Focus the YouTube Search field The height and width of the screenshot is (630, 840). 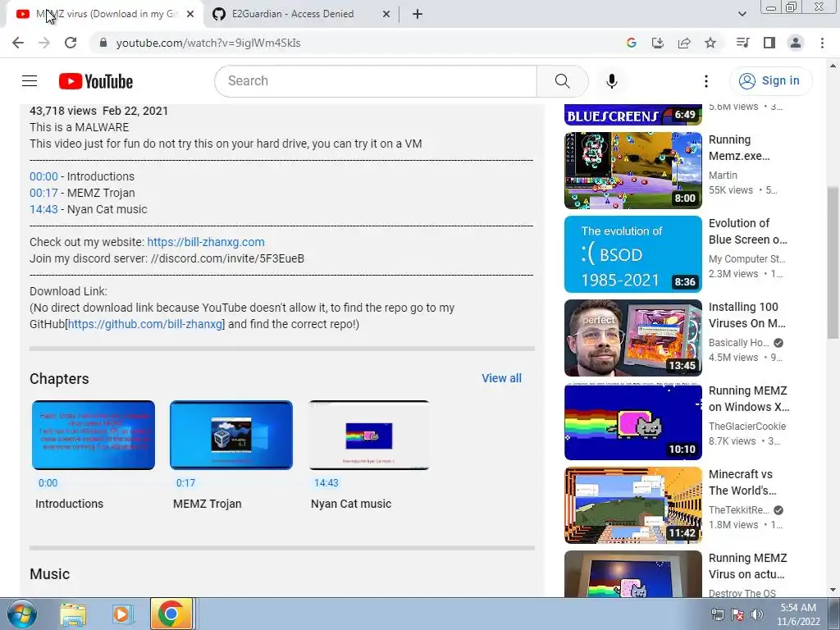[376, 81]
